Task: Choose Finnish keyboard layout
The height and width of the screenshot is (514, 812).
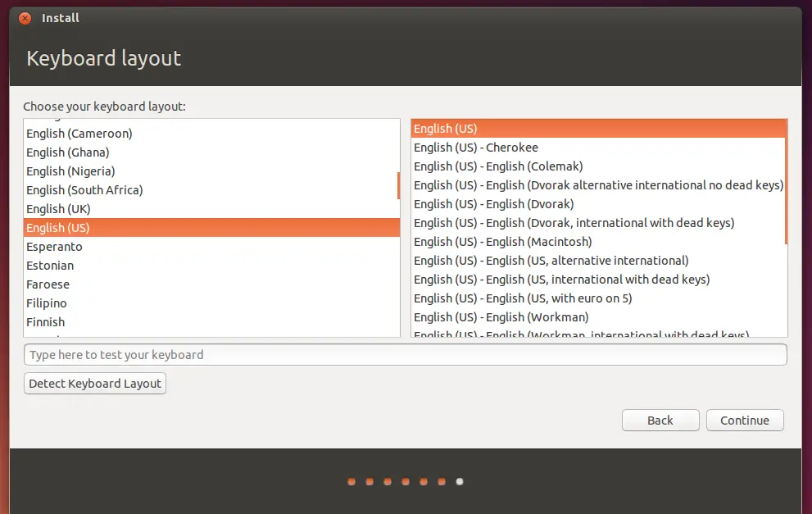Action: click(x=211, y=322)
